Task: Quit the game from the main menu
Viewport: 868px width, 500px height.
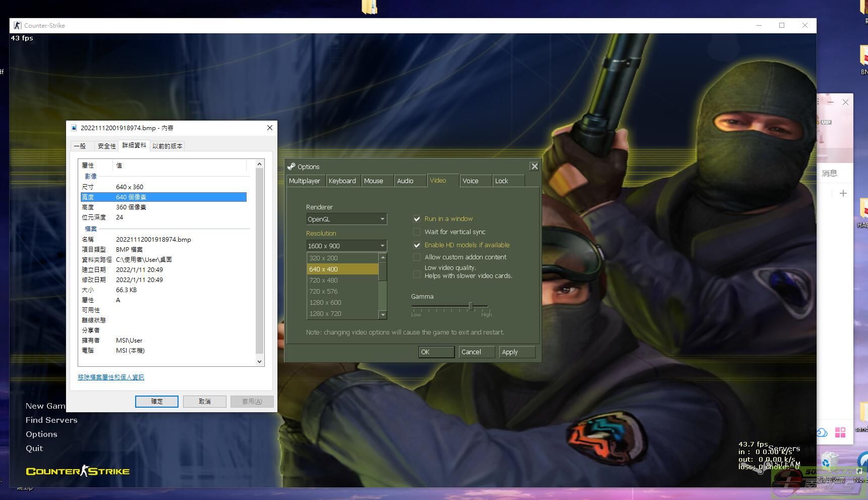Action: click(x=34, y=448)
